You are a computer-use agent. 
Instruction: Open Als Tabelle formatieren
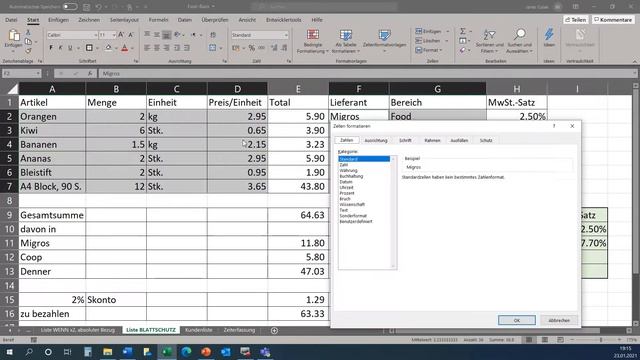click(x=346, y=41)
